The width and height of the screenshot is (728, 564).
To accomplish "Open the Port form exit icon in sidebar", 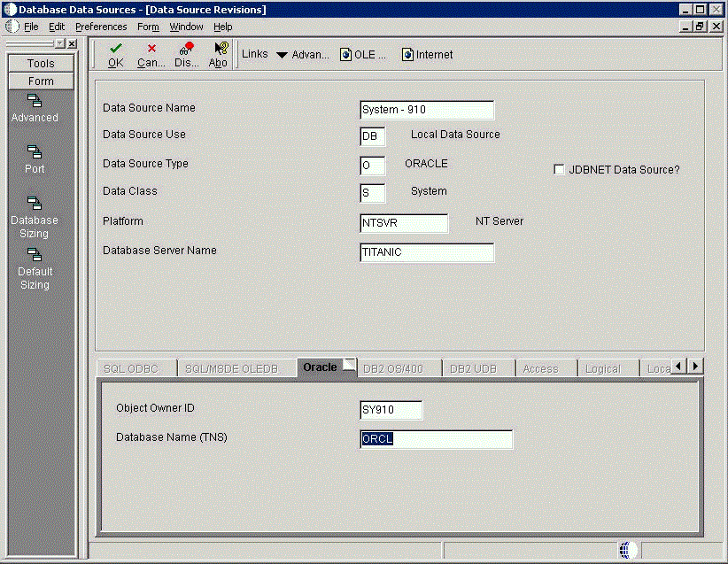I will pyautogui.click(x=35, y=151).
